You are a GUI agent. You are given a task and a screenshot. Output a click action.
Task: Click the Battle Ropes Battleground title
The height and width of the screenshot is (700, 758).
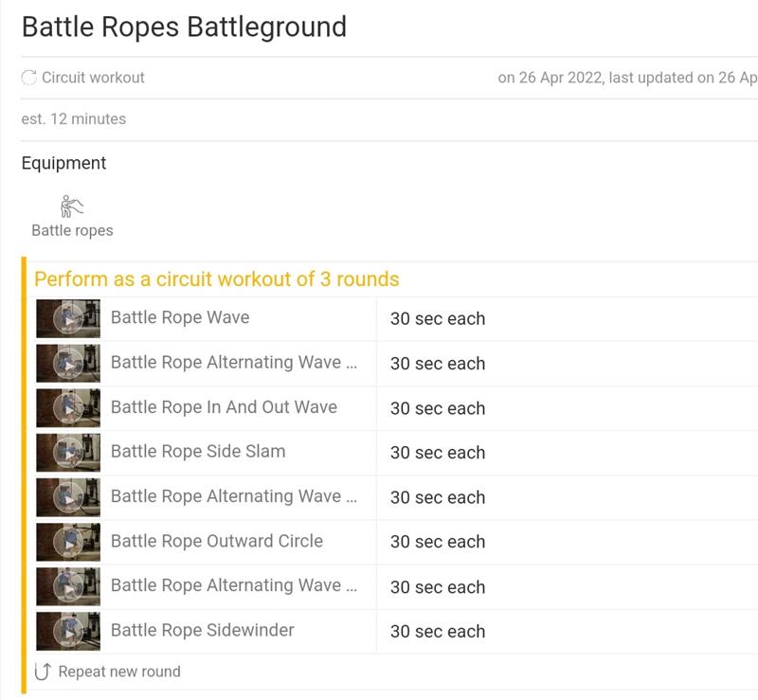(184, 27)
